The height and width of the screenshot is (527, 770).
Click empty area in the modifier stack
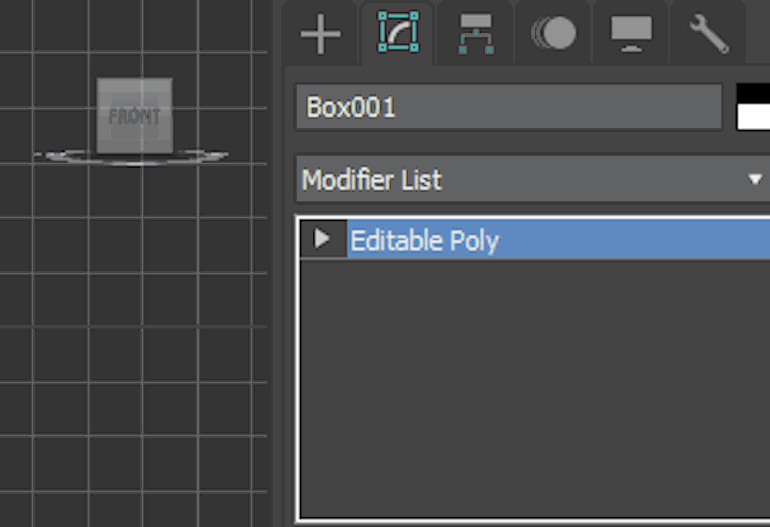530,390
